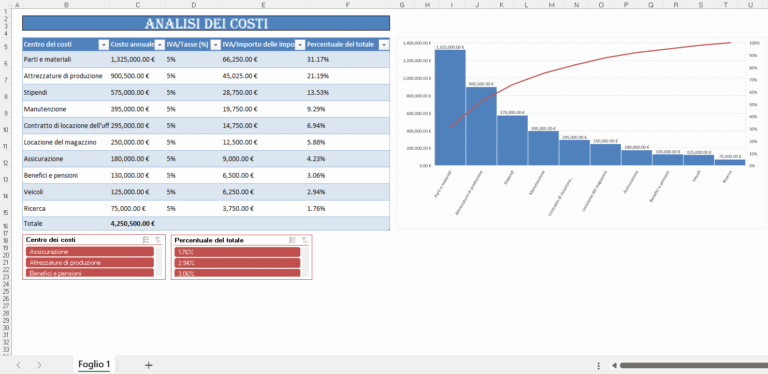The image size is (768, 374).
Task: Toggle Assicurazione slicer item
Action: 90,252
